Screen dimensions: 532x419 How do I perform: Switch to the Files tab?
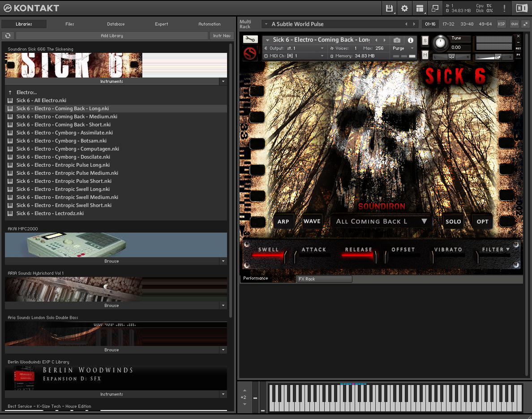(69, 24)
